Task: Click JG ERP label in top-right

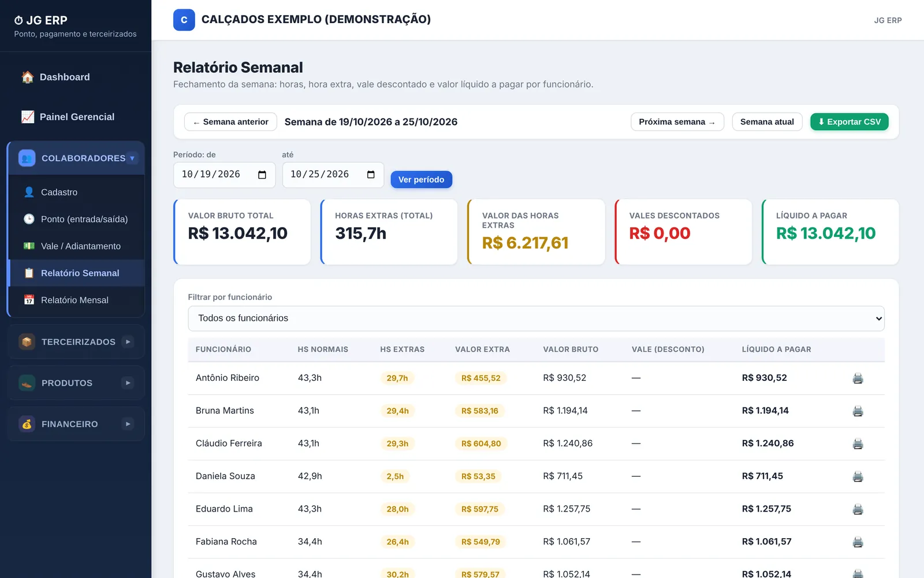Action: point(888,20)
